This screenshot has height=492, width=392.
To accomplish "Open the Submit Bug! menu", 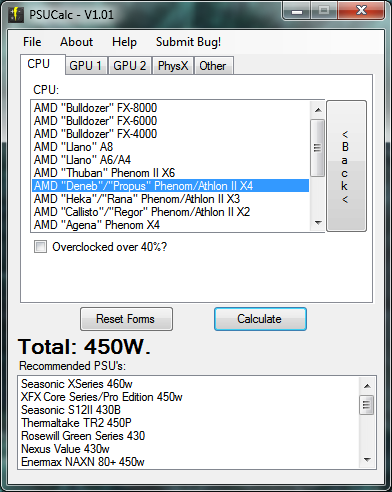I will tap(188, 42).
